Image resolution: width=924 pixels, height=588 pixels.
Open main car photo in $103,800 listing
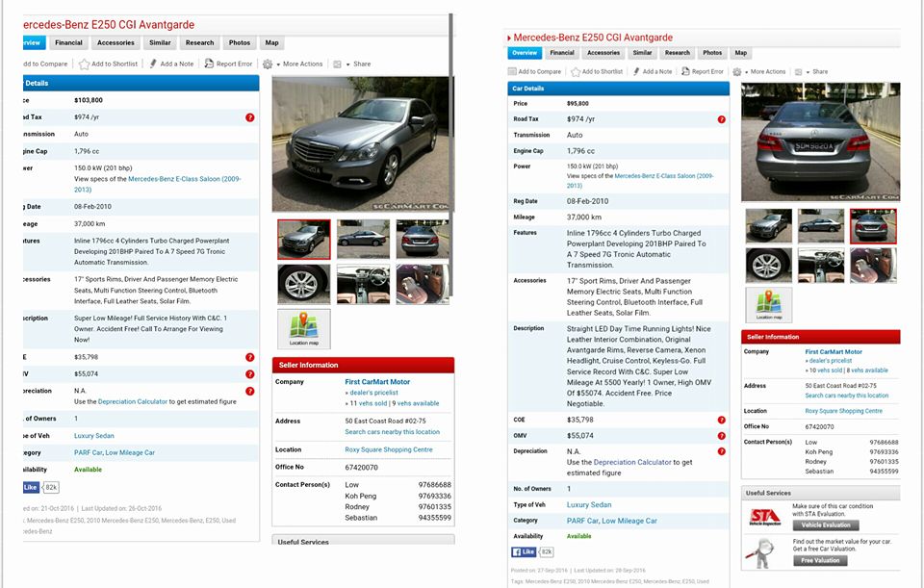(362, 144)
